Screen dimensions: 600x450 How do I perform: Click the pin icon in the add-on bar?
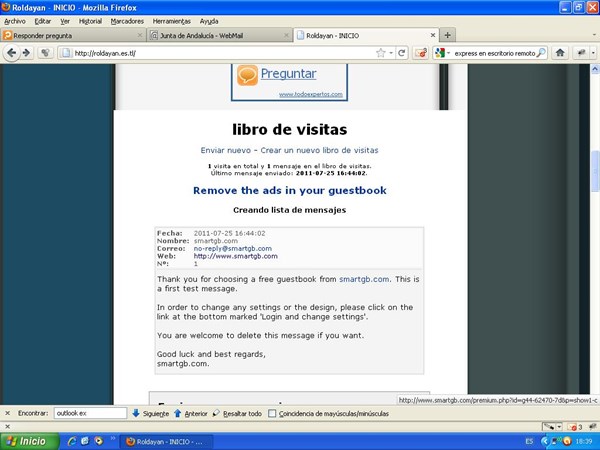[x=593, y=426]
